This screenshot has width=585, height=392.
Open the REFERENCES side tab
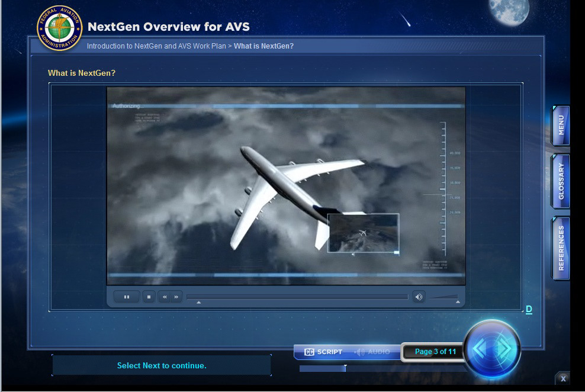pos(561,248)
